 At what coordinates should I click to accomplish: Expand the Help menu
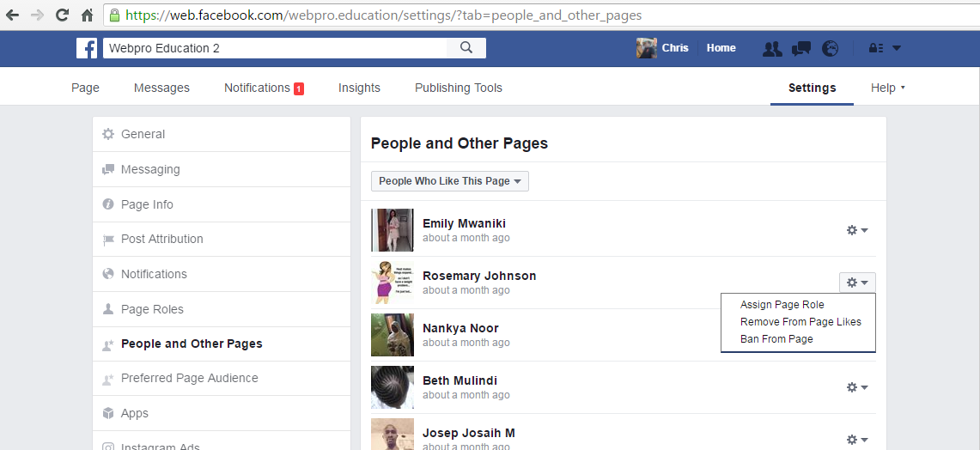tap(887, 88)
